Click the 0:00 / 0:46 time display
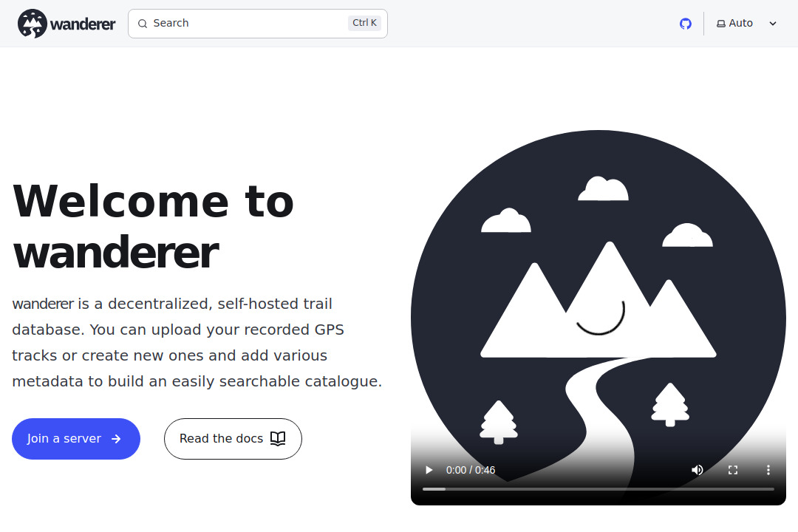 [x=471, y=470]
